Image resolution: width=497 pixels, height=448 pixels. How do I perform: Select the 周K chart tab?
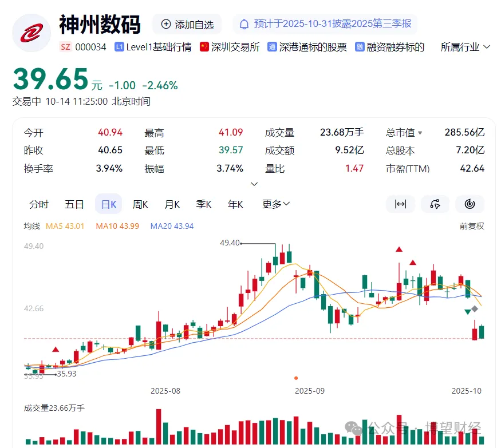[140, 204]
